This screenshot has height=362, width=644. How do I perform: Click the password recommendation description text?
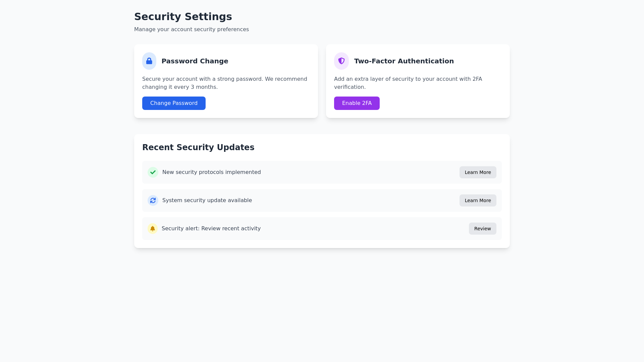click(x=224, y=83)
